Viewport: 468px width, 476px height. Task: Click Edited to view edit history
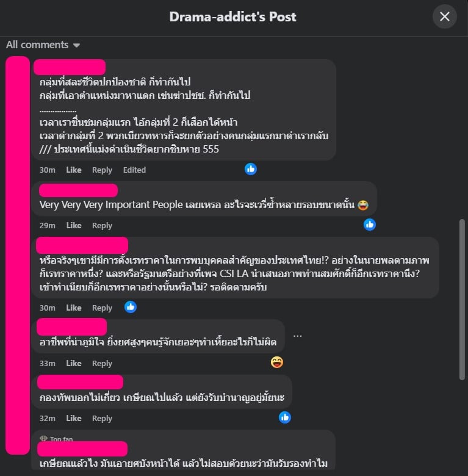pyautogui.click(x=134, y=170)
